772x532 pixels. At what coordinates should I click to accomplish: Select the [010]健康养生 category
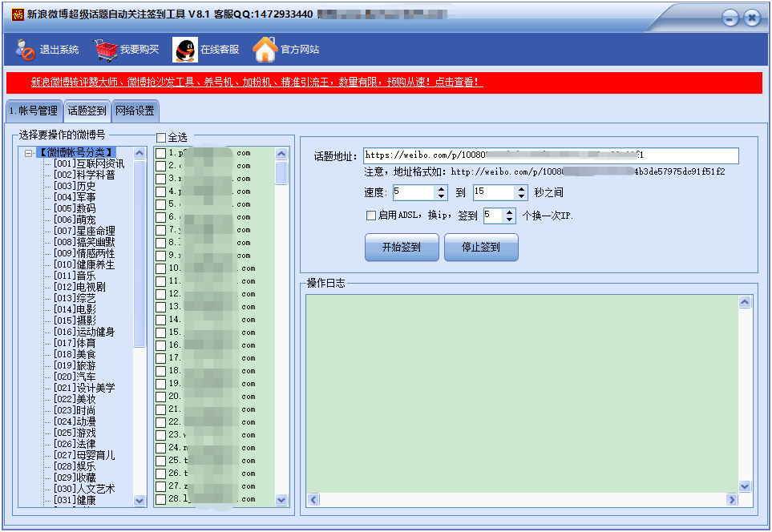[x=84, y=264]
